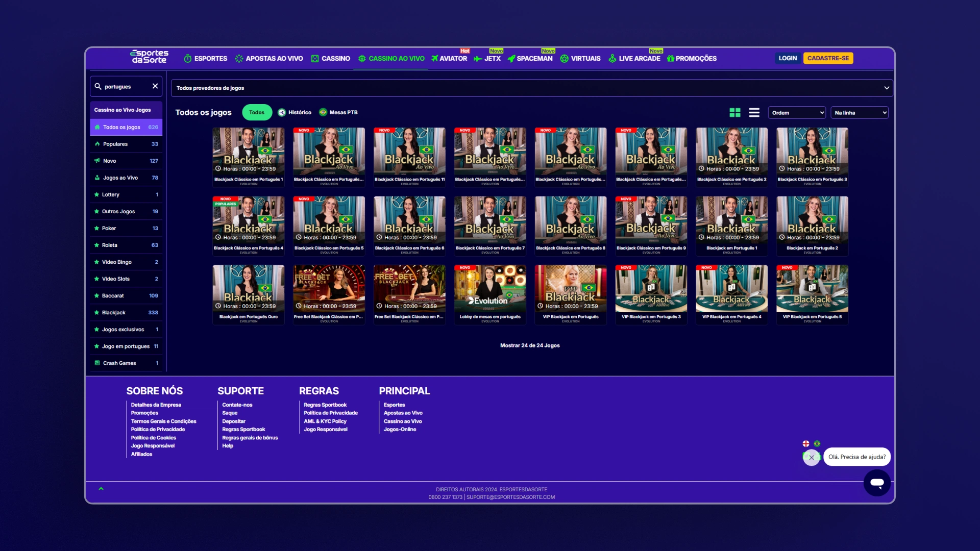
Task: Click the Promoções gift icon
Action: (x=670, y=59)
